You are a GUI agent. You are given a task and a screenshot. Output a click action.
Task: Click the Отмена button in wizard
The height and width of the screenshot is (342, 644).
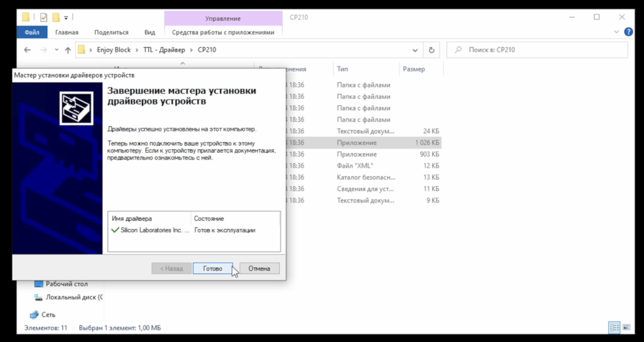tap(259, 268)
